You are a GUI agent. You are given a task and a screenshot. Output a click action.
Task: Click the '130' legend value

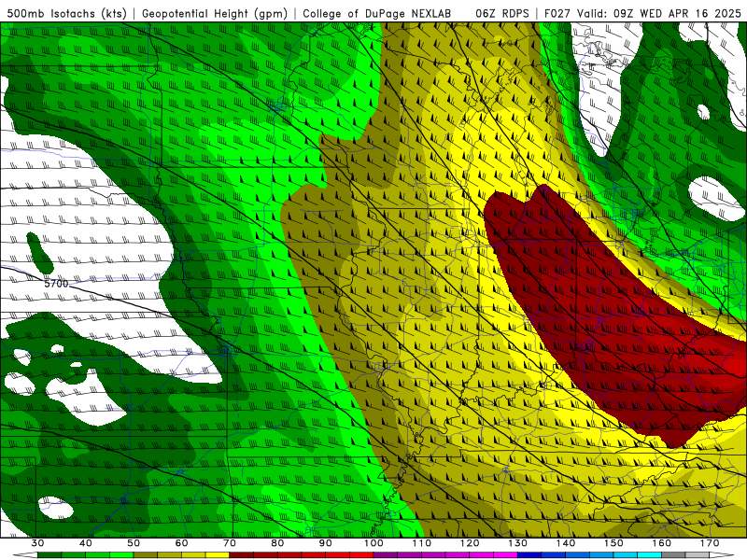(x=518, y=543)
